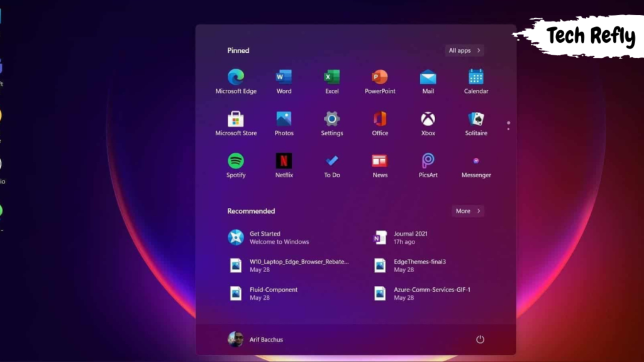Open the Azure-Comm-Services-GIF-1 file
644x362 pixels.
point(422,293)
